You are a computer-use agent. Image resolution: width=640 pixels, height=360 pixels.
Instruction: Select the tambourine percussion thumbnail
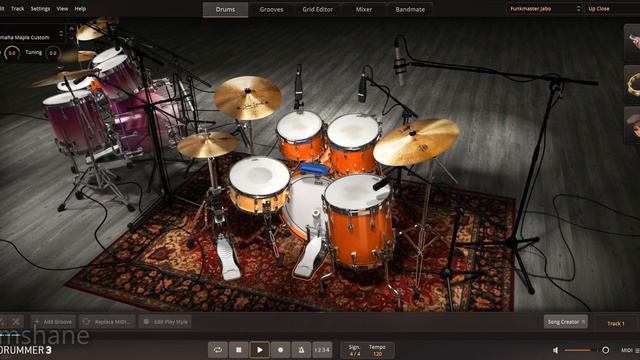coord(633,84)
